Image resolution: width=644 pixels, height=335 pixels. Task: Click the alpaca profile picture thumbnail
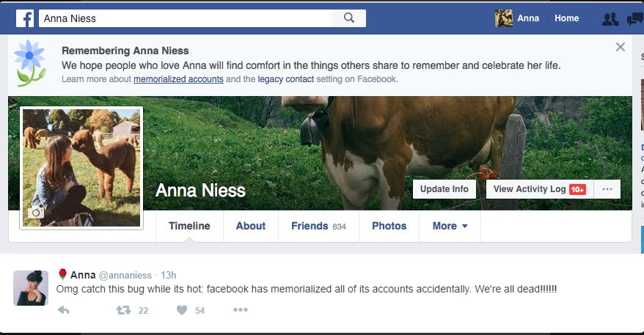click(x=81, y=167)
